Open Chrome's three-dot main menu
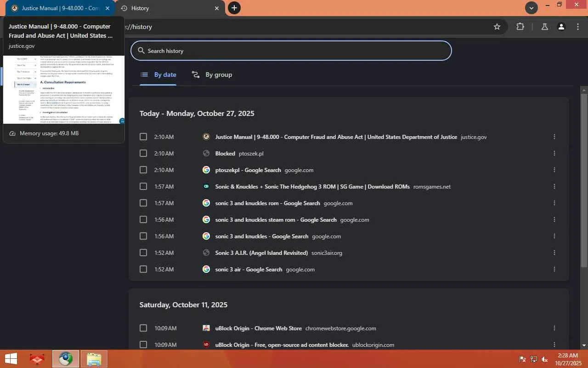 click(x=578, y=27)
